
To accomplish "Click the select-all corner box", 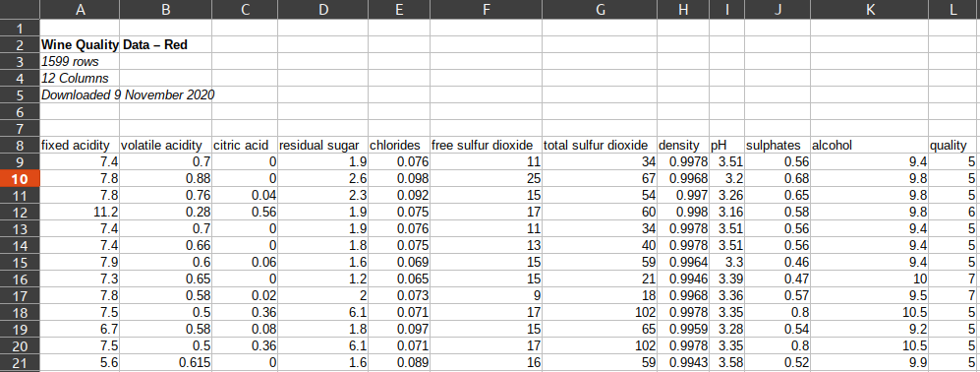I will click(20, 10).
